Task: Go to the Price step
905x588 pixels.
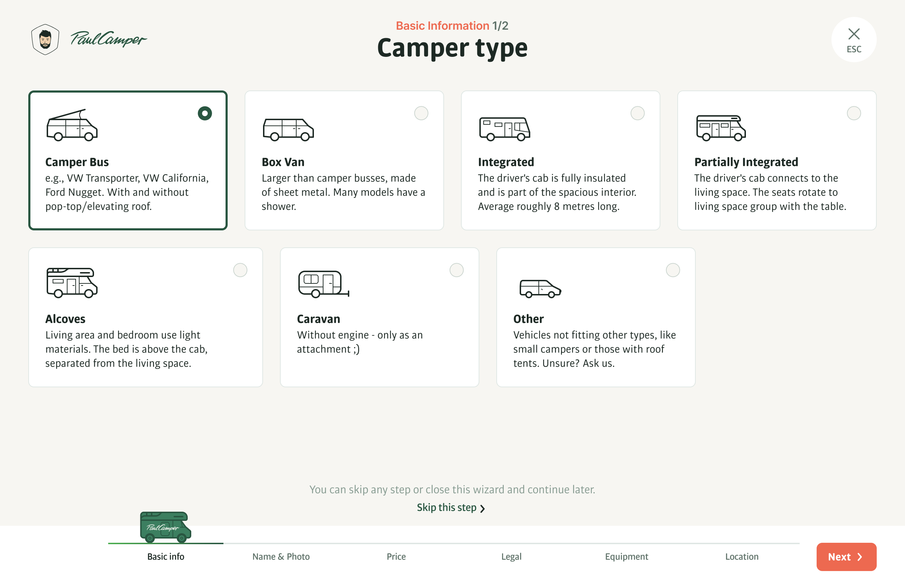Action: (396, 557)
